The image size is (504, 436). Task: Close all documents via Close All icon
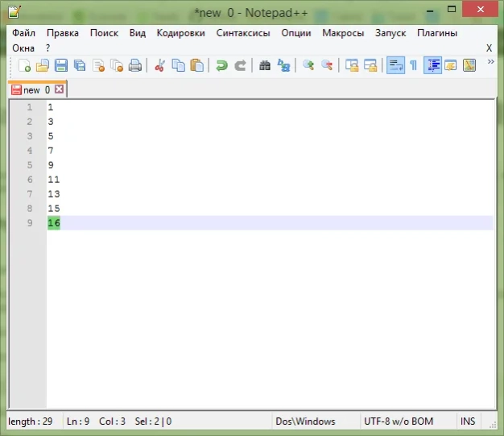click(117, 65)
